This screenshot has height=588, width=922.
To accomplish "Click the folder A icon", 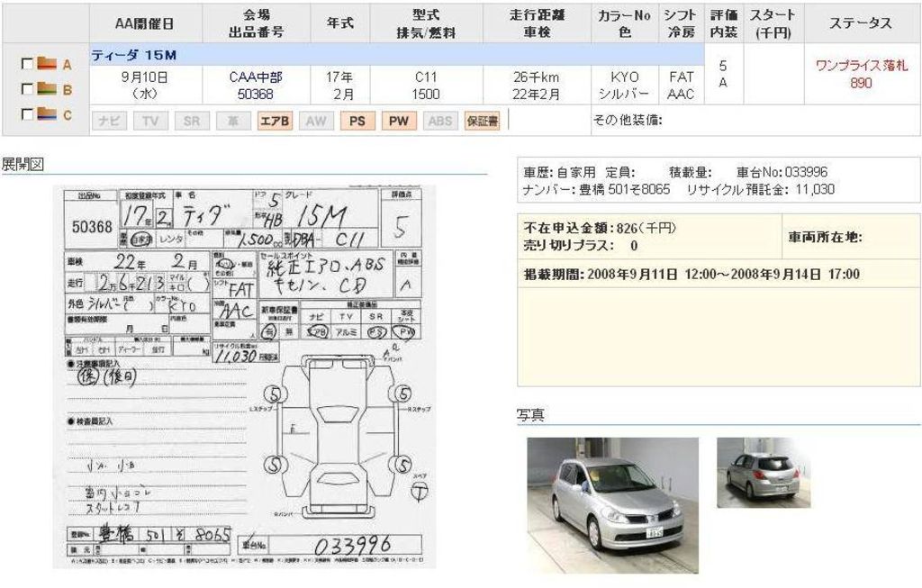I will pyautogui.click(x=47, y=65).
